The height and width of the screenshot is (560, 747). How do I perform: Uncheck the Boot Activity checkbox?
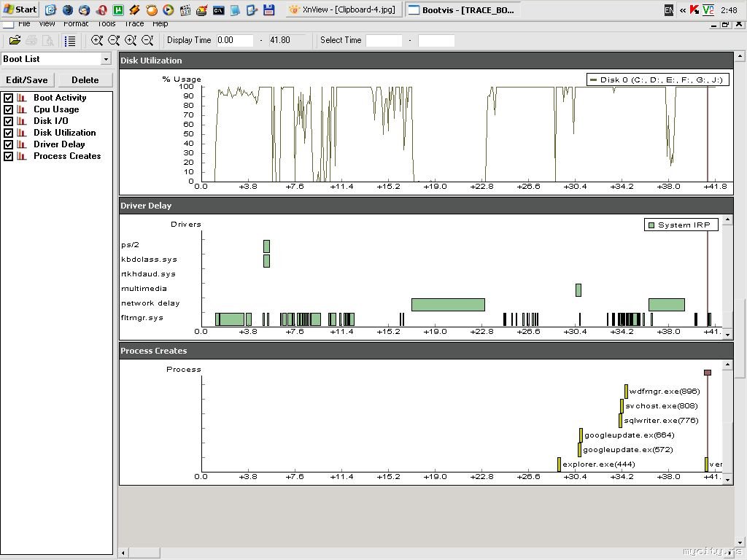[x=9, y=98]
